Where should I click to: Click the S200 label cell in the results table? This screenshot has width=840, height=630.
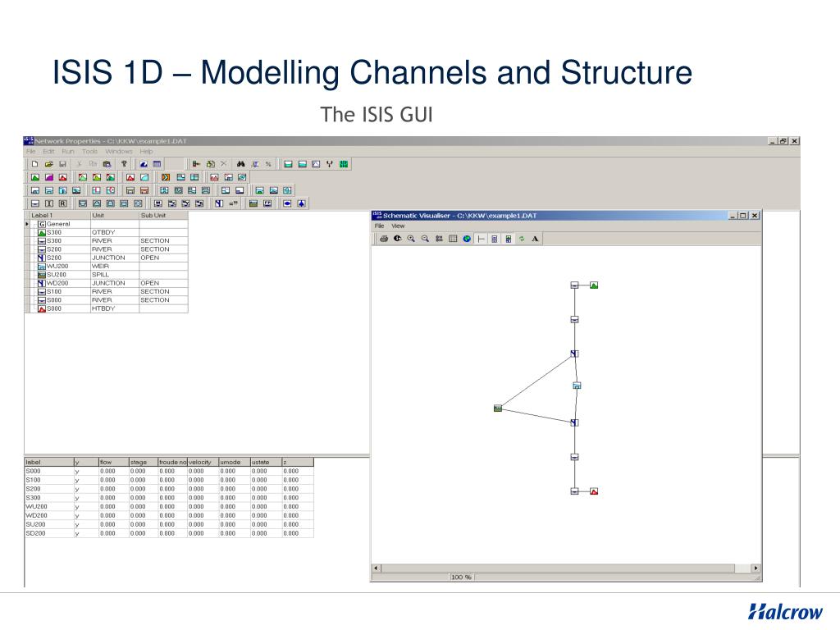pos(48,489)
